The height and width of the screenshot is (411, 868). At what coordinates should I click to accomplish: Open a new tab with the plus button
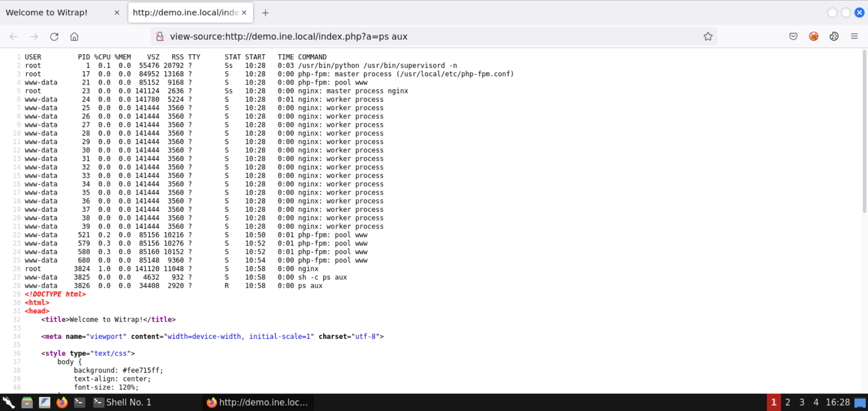(x=265, y=12)
